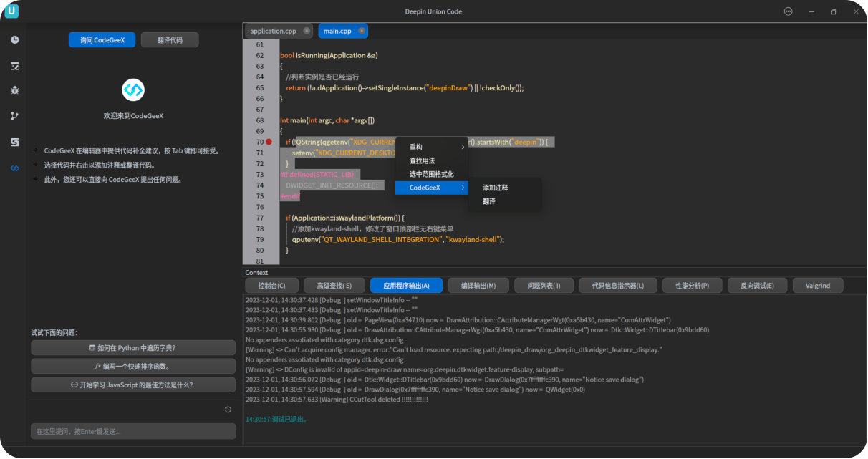Open the 代码信息指示器(L) tab
The image size is (868, 459).
(x=618, y=286)
